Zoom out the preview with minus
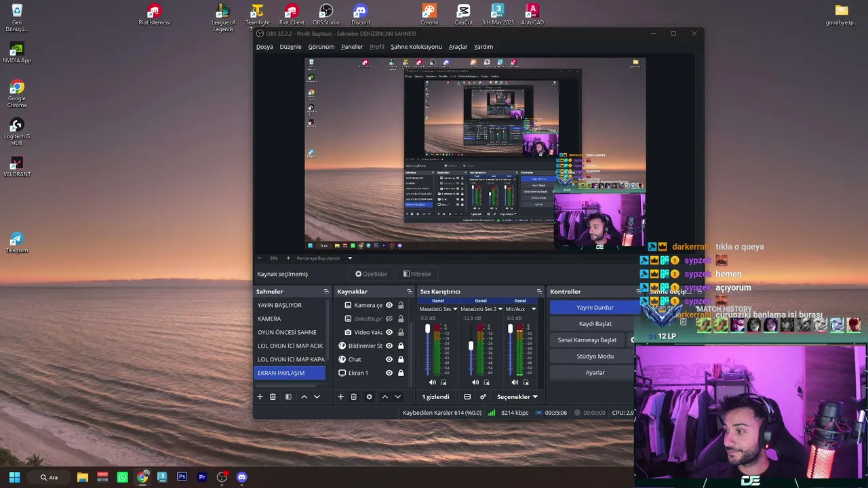The height and width of the screenshot is (488, 868). click(259, 258)
